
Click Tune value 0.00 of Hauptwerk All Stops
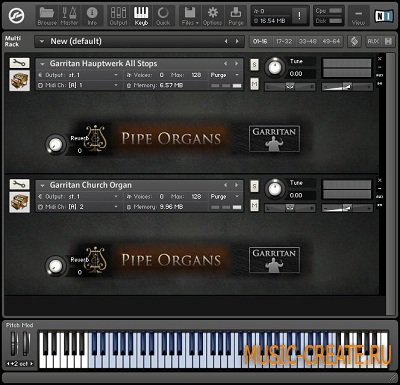point(296,74)
